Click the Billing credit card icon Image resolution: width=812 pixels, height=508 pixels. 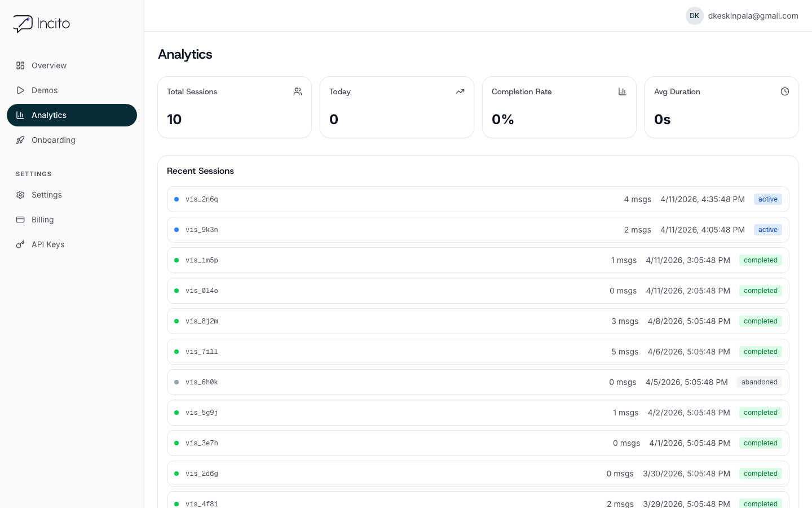click(x=20, y=220)
